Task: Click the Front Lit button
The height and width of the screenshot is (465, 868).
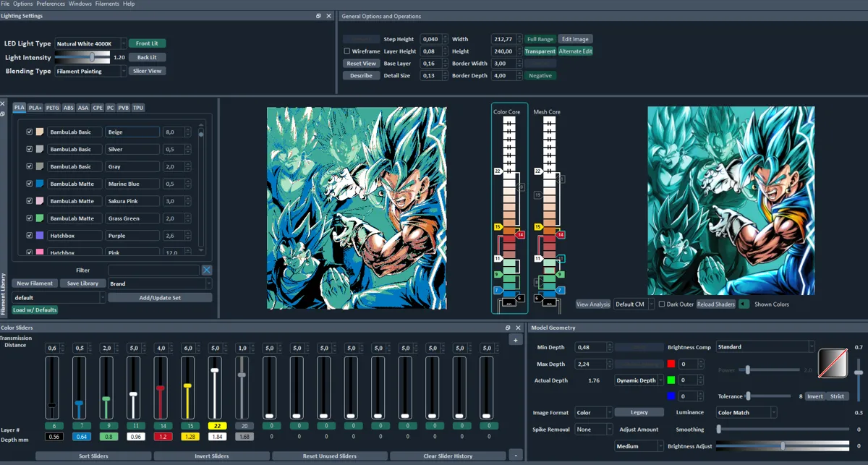Action: coord(147,43)
